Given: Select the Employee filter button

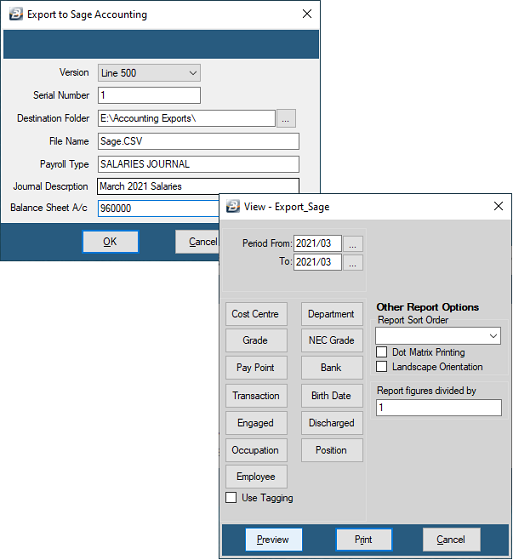Looking at the screenshot, I should click(x=256, y=476).
